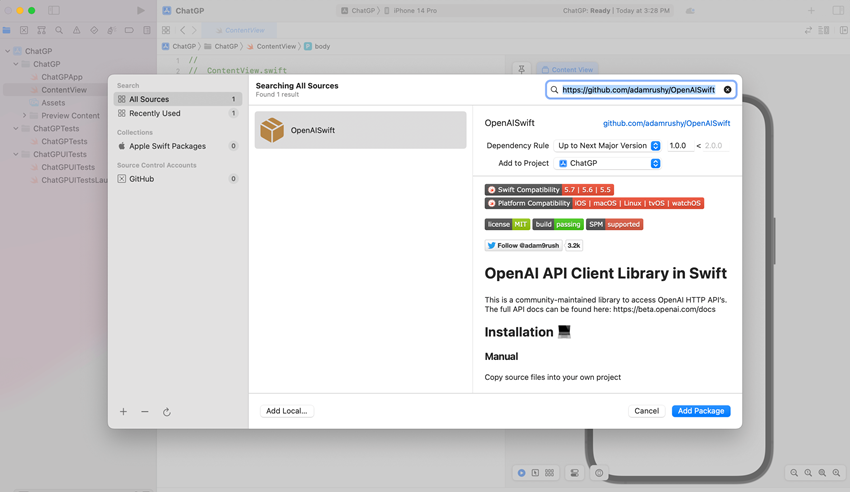This screenshot has height=492, width=850.
Task: Click the package URL search field
Action: coord(640,89)
